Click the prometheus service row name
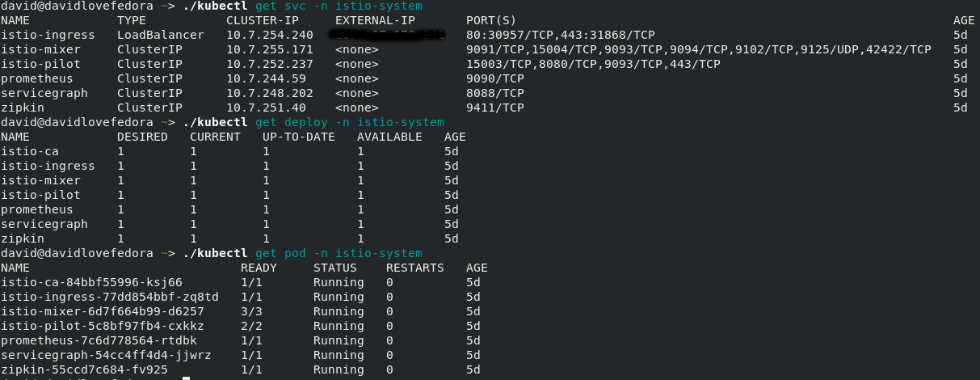Image resolution: width=980 pixels, height=380 pixels. pos(37,78)
